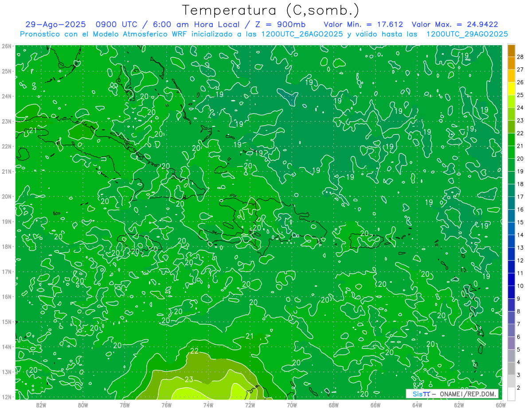Click the 19N latitude axis label

coord(6,221)
